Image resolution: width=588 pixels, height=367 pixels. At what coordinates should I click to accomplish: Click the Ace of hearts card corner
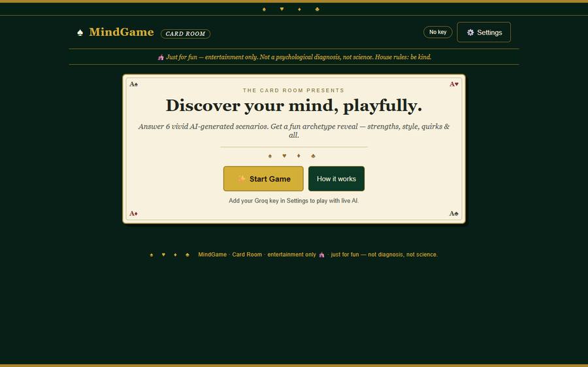tap(454, 84)
